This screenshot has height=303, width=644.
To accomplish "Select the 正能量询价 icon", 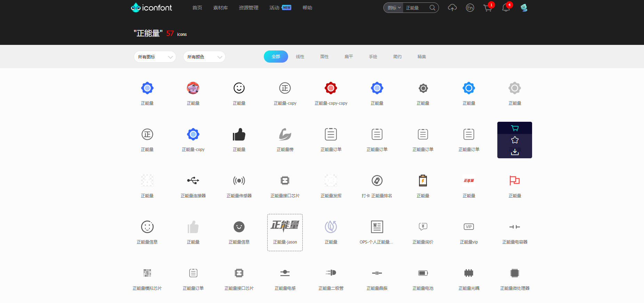I will (423, 227).
